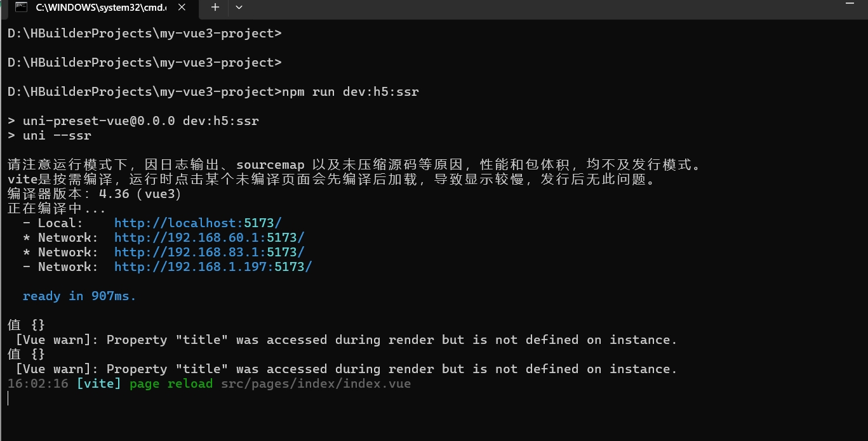The image size is (868, 441).
Task: Click the first Vue warn message line
Action: pos(347,340)
